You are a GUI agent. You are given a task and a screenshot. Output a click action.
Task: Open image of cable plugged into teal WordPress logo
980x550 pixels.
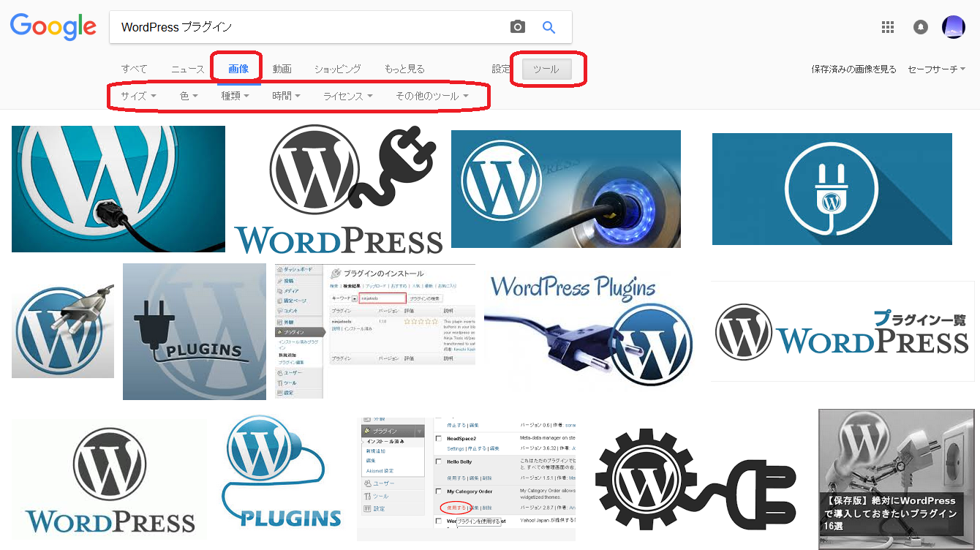click(118, 189)
